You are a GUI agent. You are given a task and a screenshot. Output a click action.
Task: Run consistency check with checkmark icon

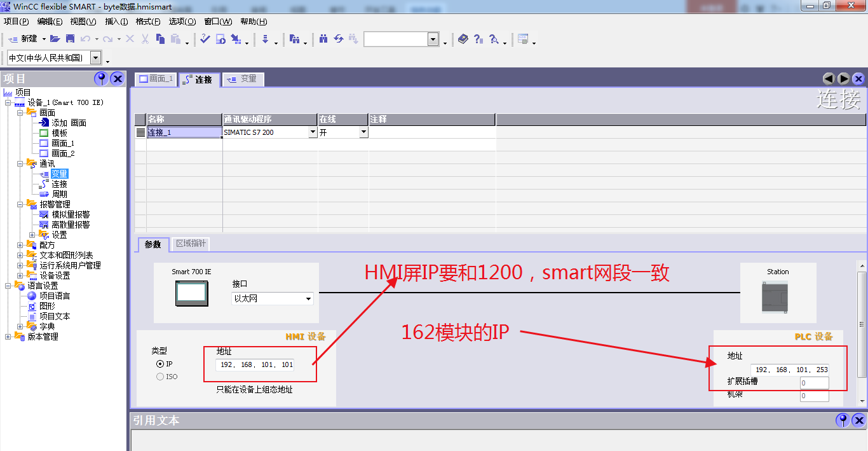click(205, 39)
